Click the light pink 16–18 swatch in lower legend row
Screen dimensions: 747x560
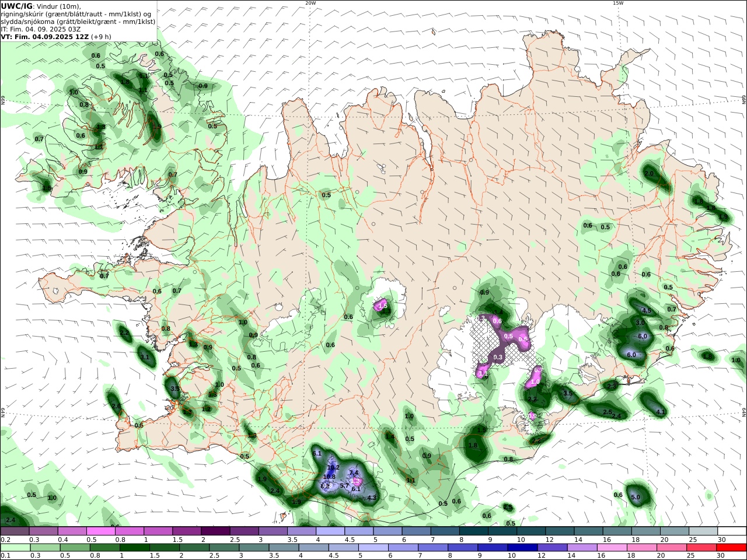612,547
